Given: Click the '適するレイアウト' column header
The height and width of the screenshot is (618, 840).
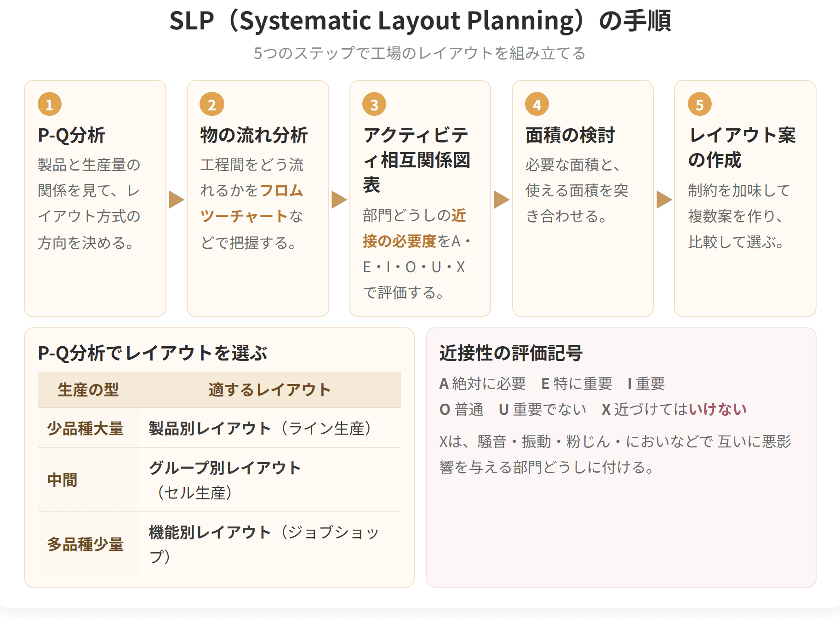Looking at the screenshot, I should (270, 390).
